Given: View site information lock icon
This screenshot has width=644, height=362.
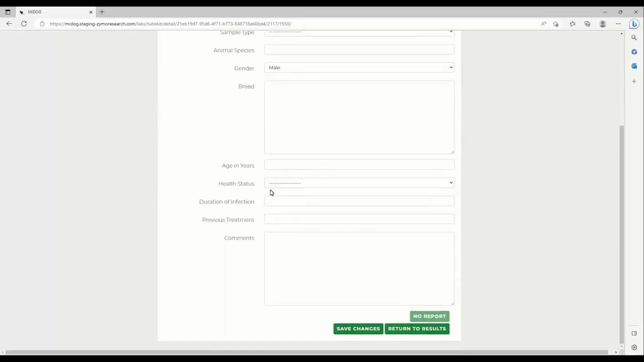Looking at the screenshot, I should [42, 24].
